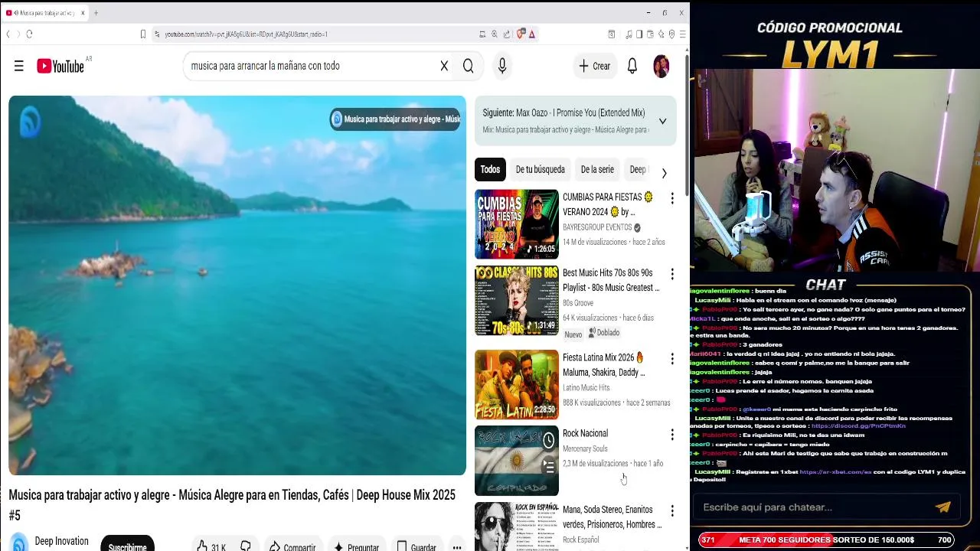Viewport: 980px width, 551px height.
Task: Show more filter chips arrow
Action: (x=664, y=173)
